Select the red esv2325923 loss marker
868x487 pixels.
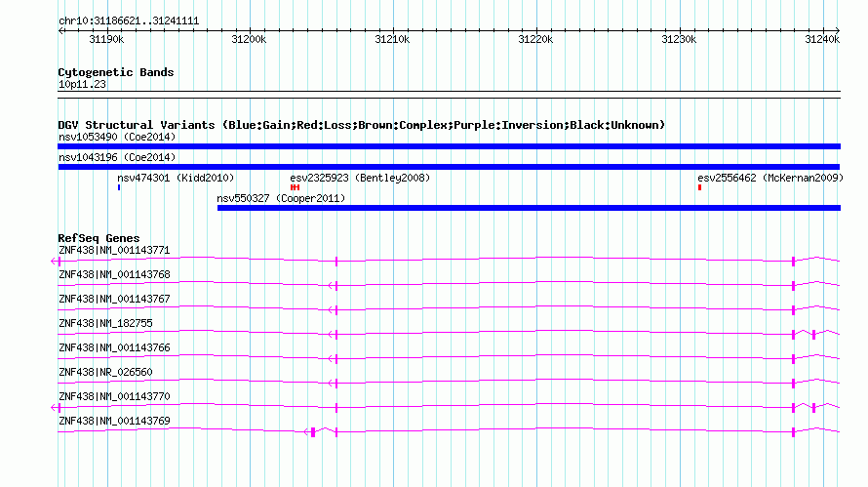pyautogui.click(x=296, y=187)
